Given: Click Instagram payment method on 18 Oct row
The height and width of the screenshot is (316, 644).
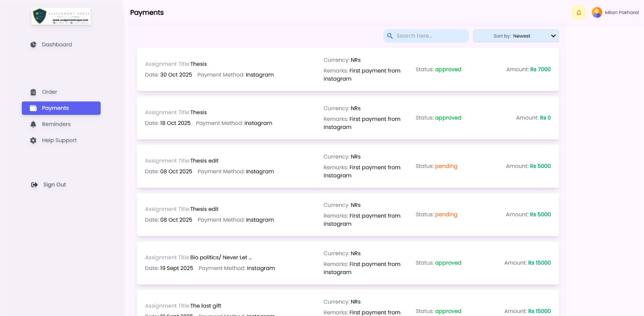Looking at the screenshot, I should coord(258,123).
